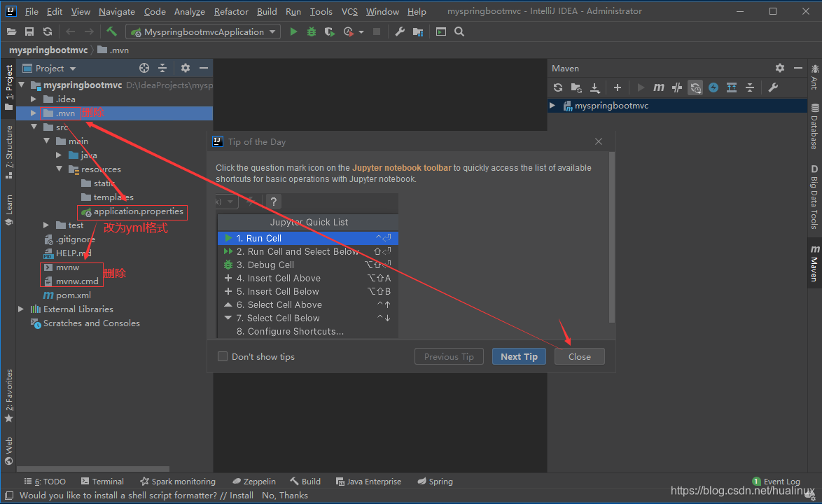The height and width of the screenshot is (504, 822).
Task: Open MyspringbootmvcApplication run configuration dropdown
Action: point(204,32)
